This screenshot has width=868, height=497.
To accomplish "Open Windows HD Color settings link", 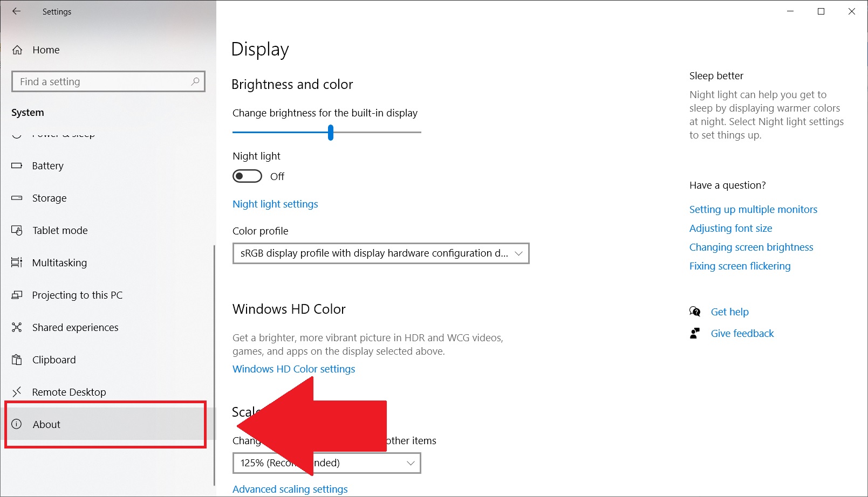I will point(294,369).
